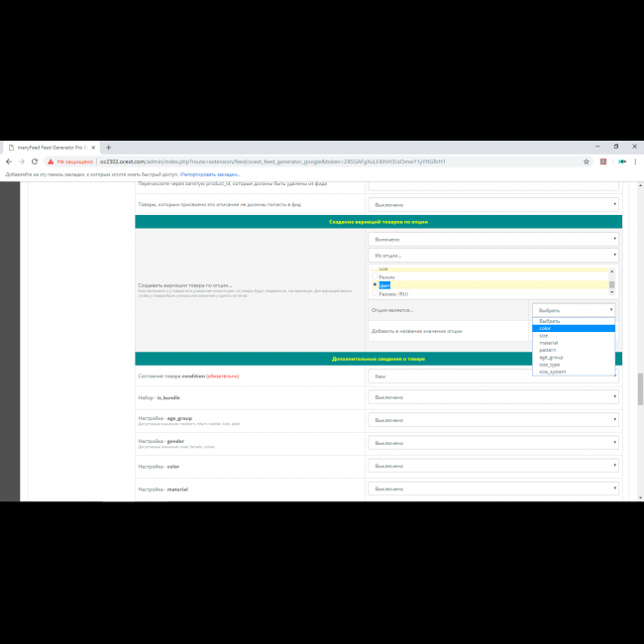The height and width of the screenshot is (644, 644).
Task: Select the Режим radio option
Action: coord(376,276)
